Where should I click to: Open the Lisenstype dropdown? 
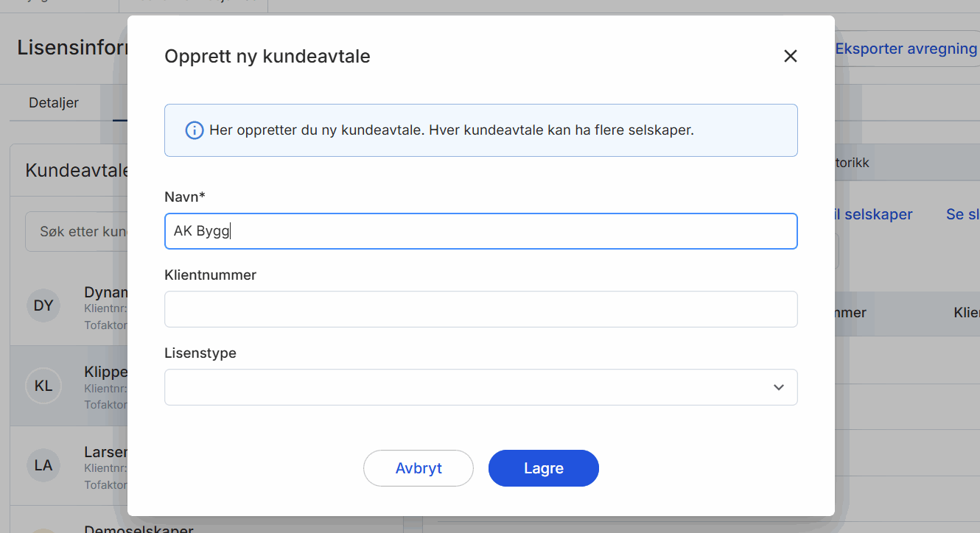480,386
